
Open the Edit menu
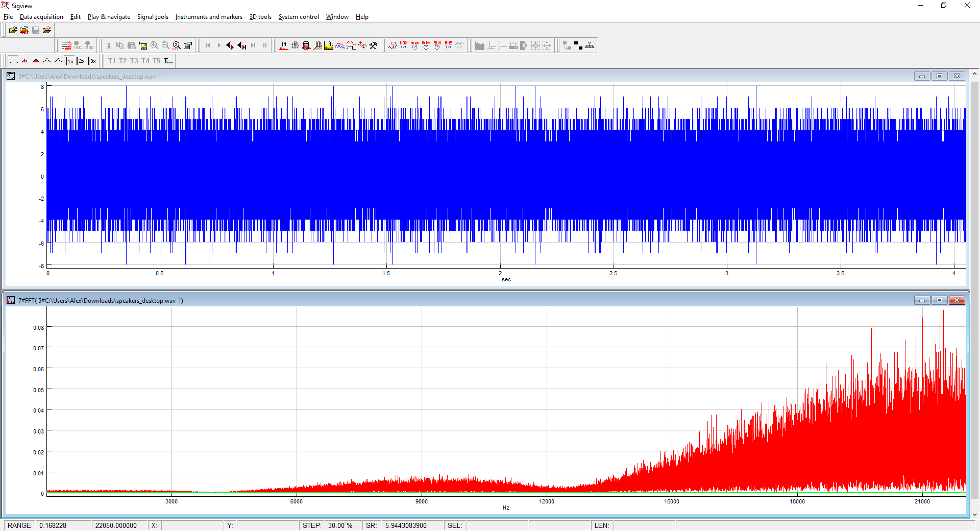click(x=76, y=17)
